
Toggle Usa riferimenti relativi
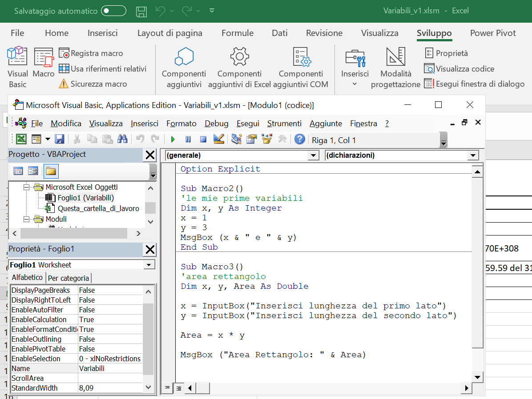point(102,68)
